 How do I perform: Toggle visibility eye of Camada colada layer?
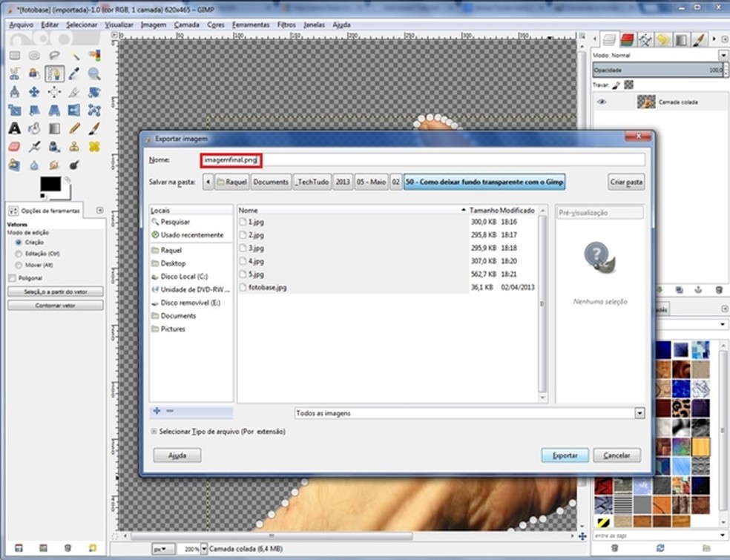click(602, 102)
